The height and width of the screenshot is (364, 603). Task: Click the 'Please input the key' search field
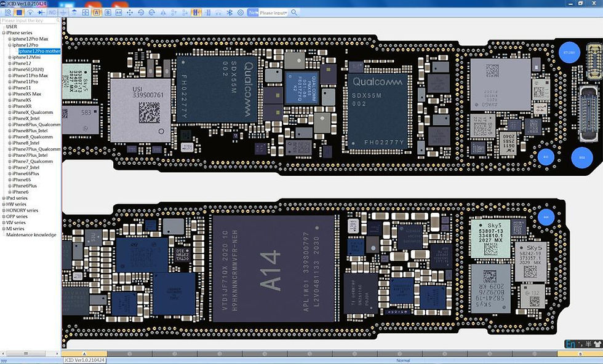pos(30,20)
